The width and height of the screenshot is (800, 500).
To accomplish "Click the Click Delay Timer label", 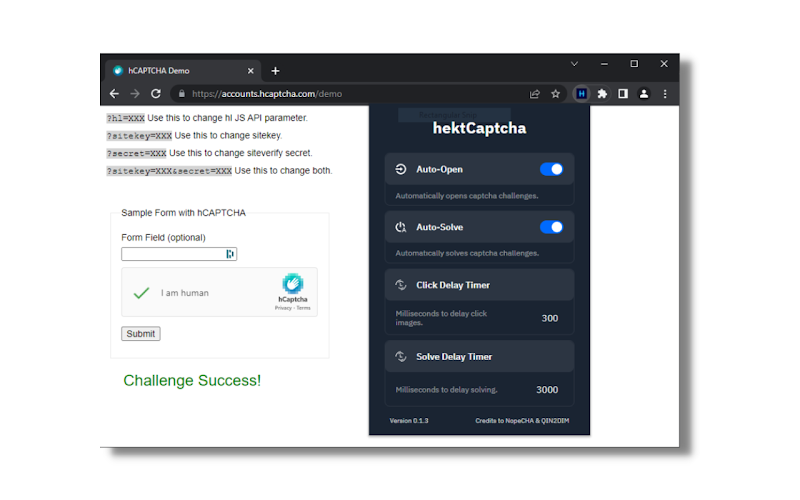I will click(453, 285).
